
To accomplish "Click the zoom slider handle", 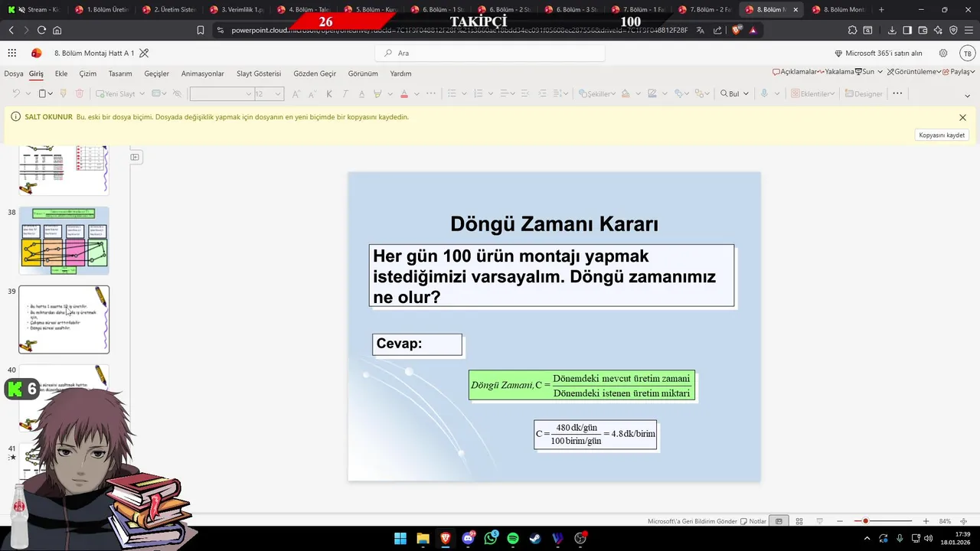I will click(x=865, y=521).
